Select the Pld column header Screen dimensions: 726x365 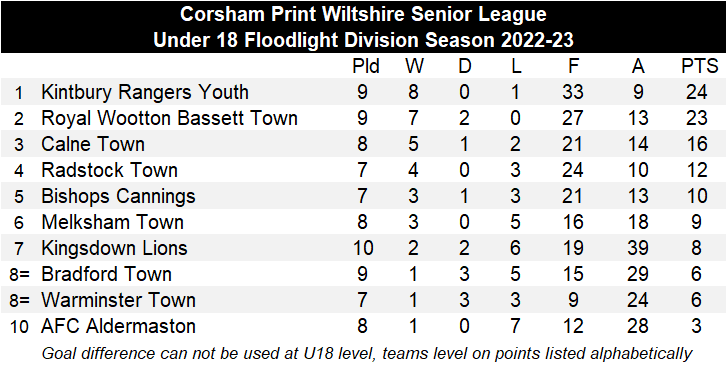click(366, 66)
